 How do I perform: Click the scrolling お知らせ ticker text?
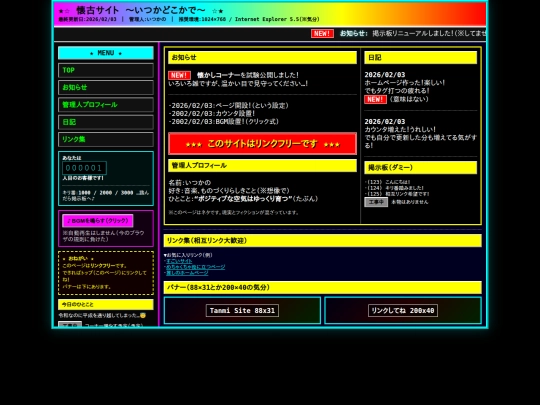pyautogui.click(x=413, y=33)
